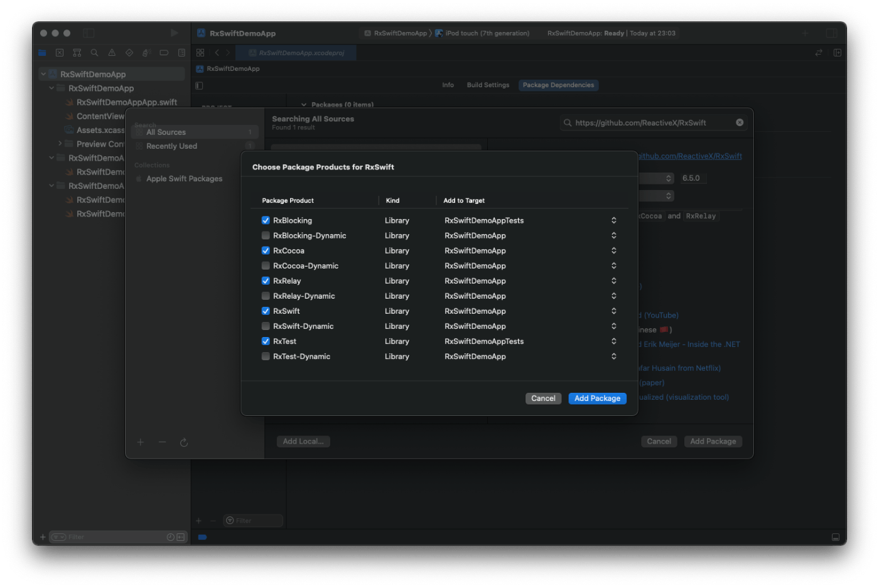
Task: Click the minus icon under package collections
Action: tap(162, 443)
